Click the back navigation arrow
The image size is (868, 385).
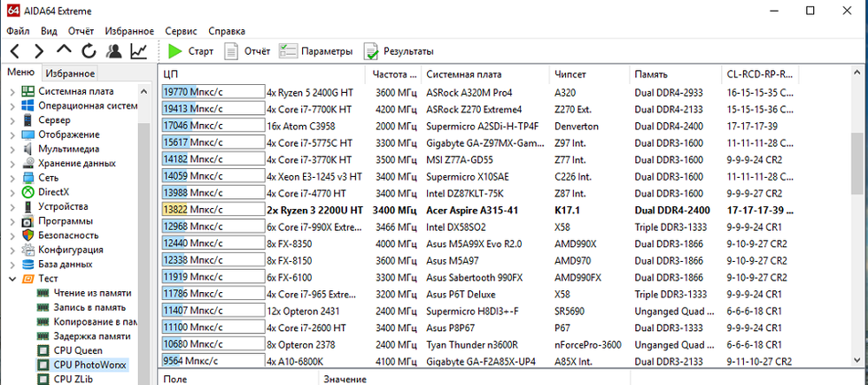[x=15, y=51]
